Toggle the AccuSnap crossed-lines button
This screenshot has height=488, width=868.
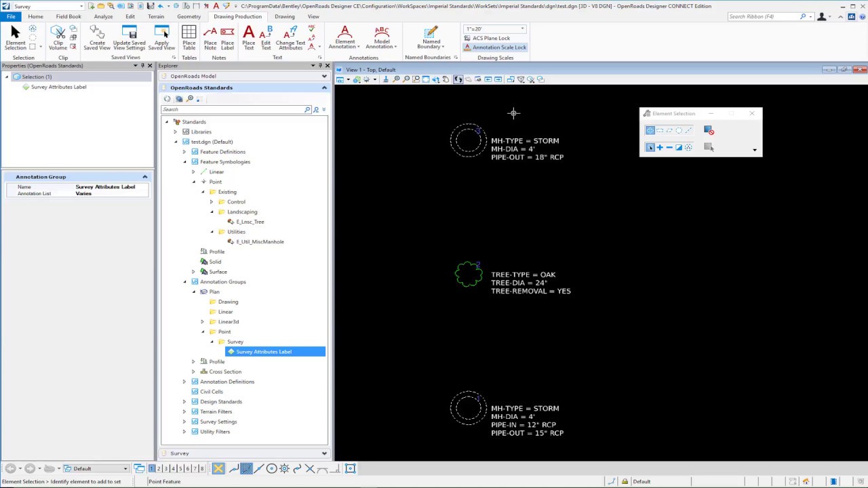pos(218,468)
